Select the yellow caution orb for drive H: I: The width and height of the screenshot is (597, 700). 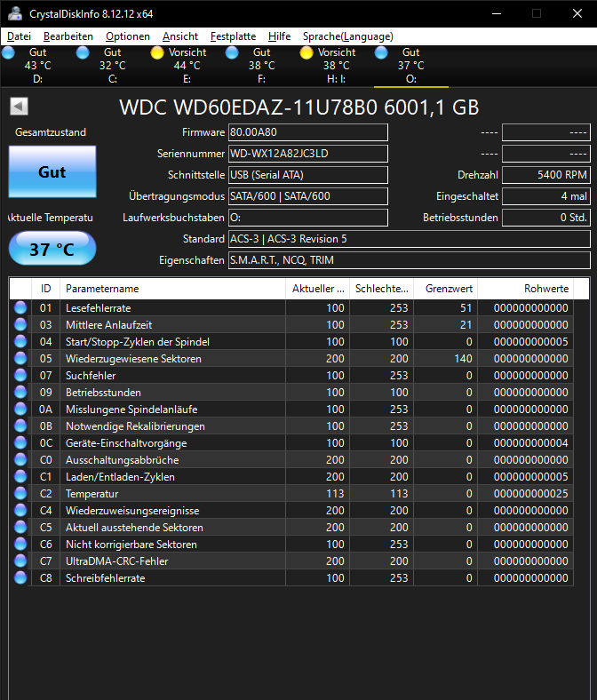coord(306,52)
